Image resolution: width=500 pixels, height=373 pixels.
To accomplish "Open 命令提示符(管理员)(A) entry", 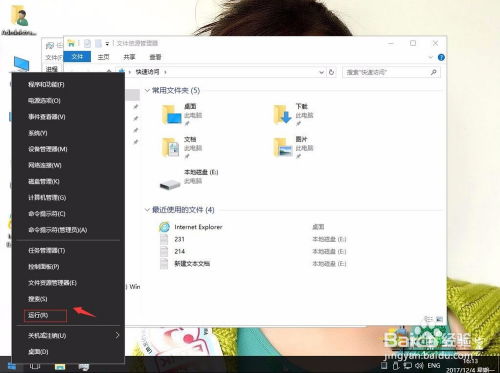I will pos(57,230).
